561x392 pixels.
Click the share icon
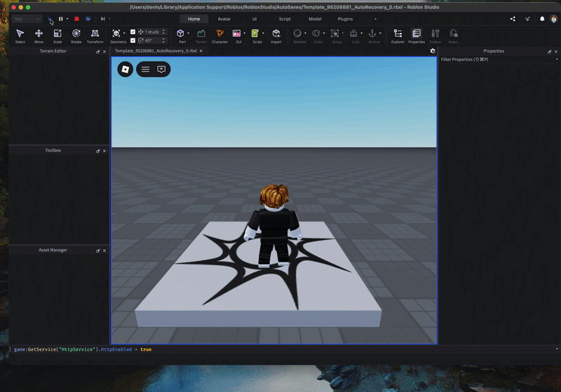[x=513, y=19]
